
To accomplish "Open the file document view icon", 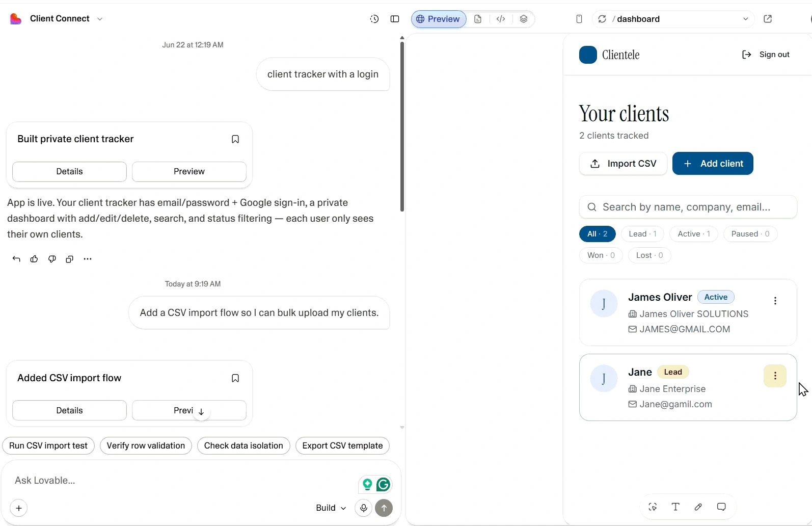I will pos(478,19).
